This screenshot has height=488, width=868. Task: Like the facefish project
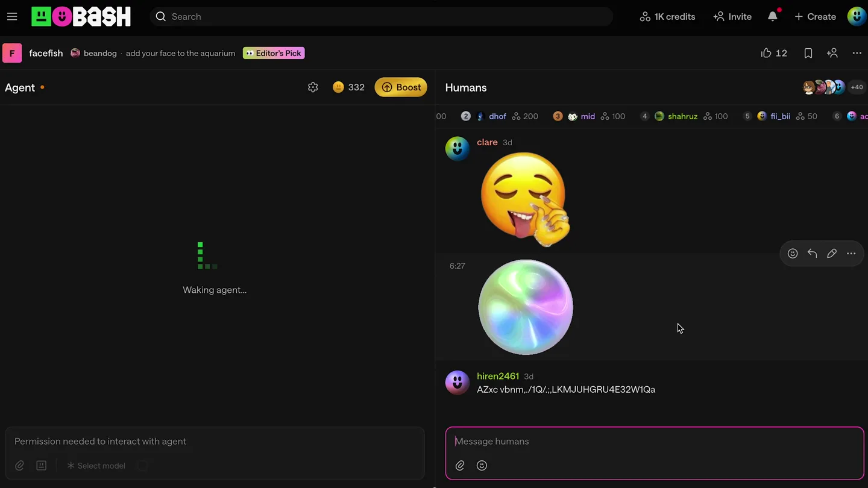774,53
